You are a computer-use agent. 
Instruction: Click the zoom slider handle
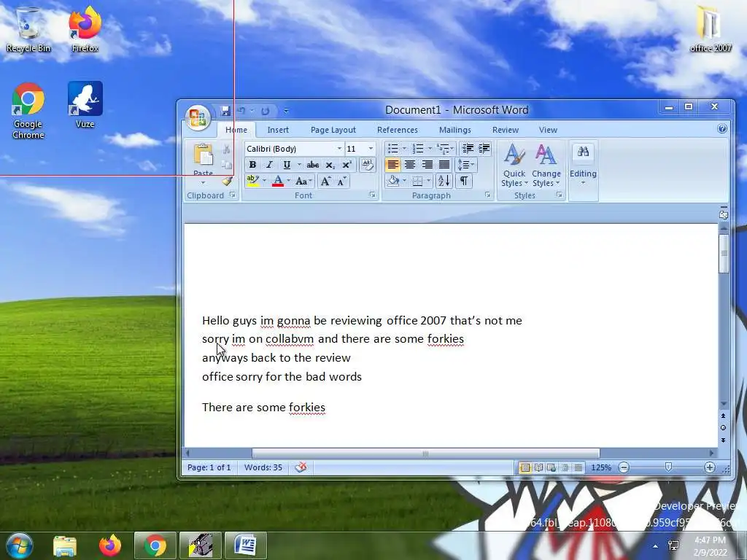(668, 467)
